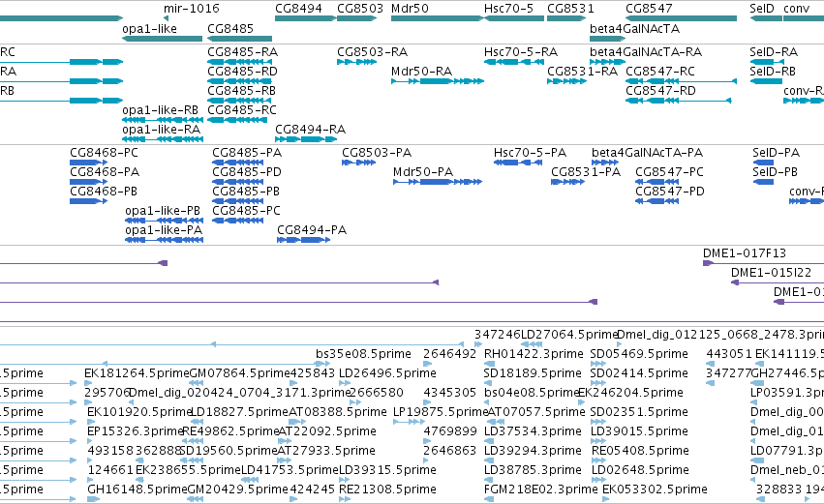
Task: Click the CG8468-PB protein
Action: (x=88, y=201)
